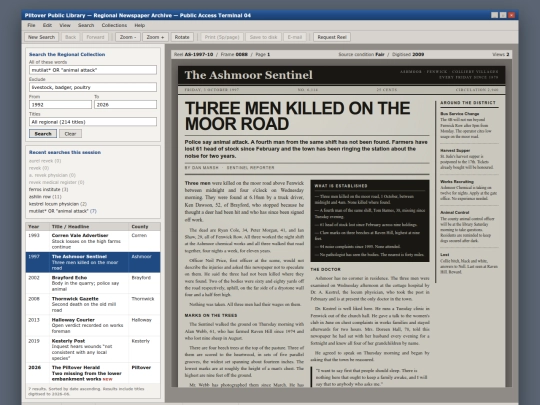540x405 pixels.
Task: Click the 'Marks on the Trees' subheading
Action: pyautogui.click(x=211, y=315)
